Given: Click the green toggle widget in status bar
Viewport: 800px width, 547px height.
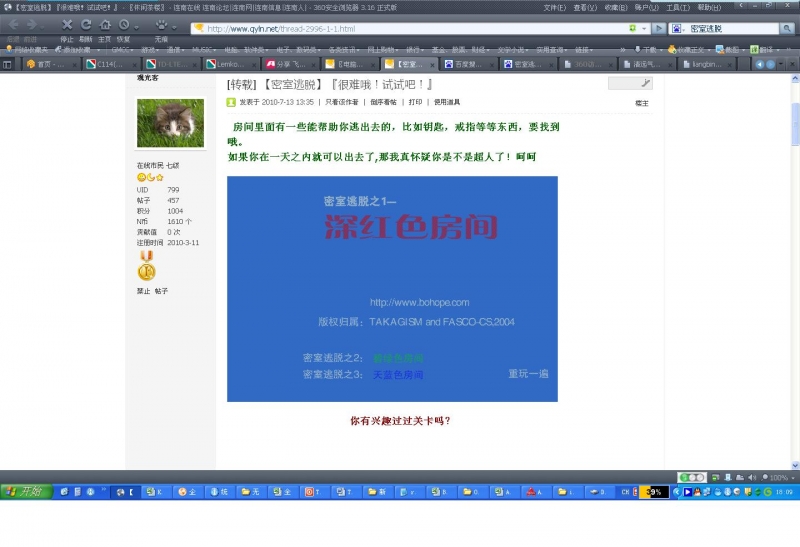Looking at the screenshot, I should point(692,478).
